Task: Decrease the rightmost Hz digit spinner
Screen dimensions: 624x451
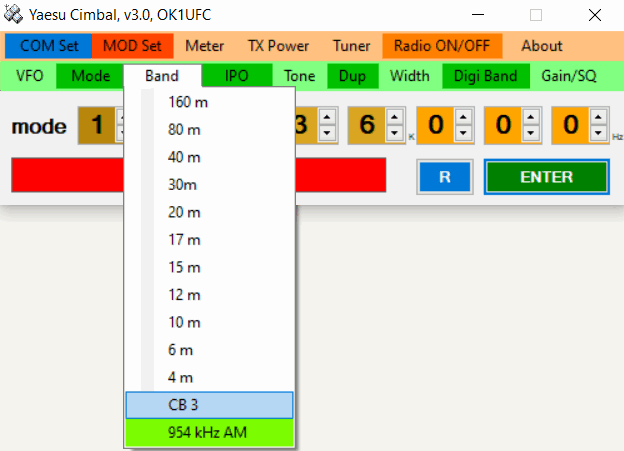Action: point(599,132)
